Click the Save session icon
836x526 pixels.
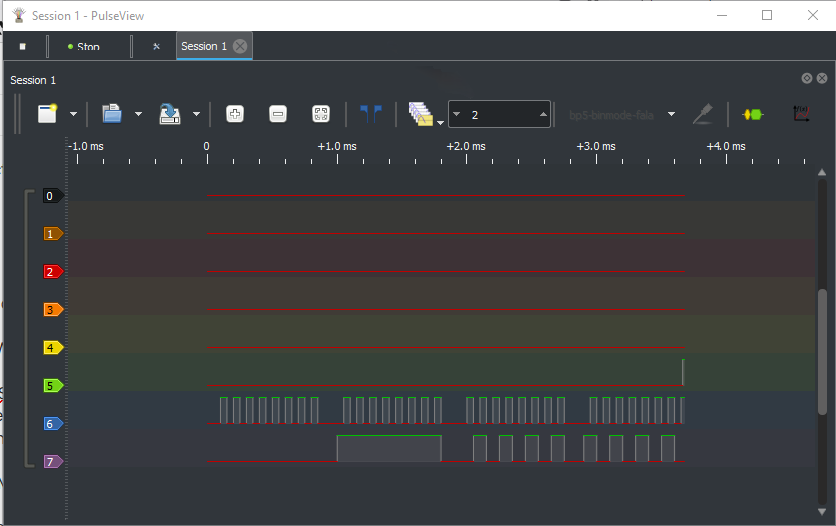pyautogui.click(x=170, y=114)
